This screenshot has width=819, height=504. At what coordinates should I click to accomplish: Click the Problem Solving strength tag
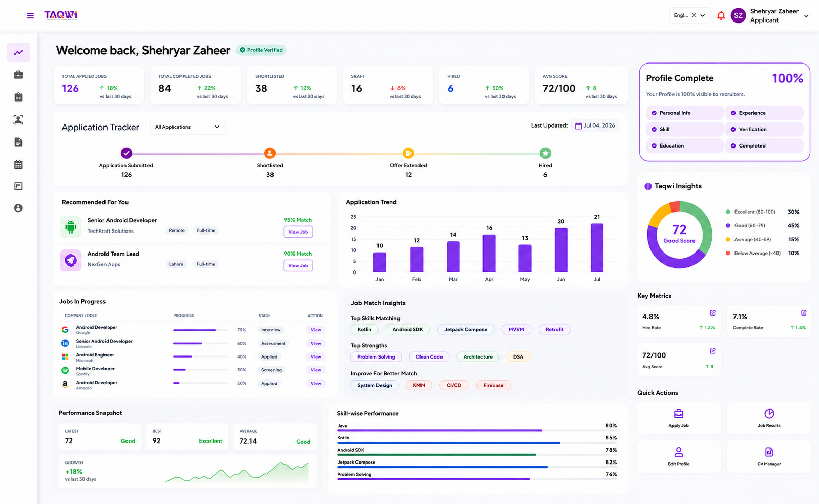pyautogui.click(x=376, y=357)
